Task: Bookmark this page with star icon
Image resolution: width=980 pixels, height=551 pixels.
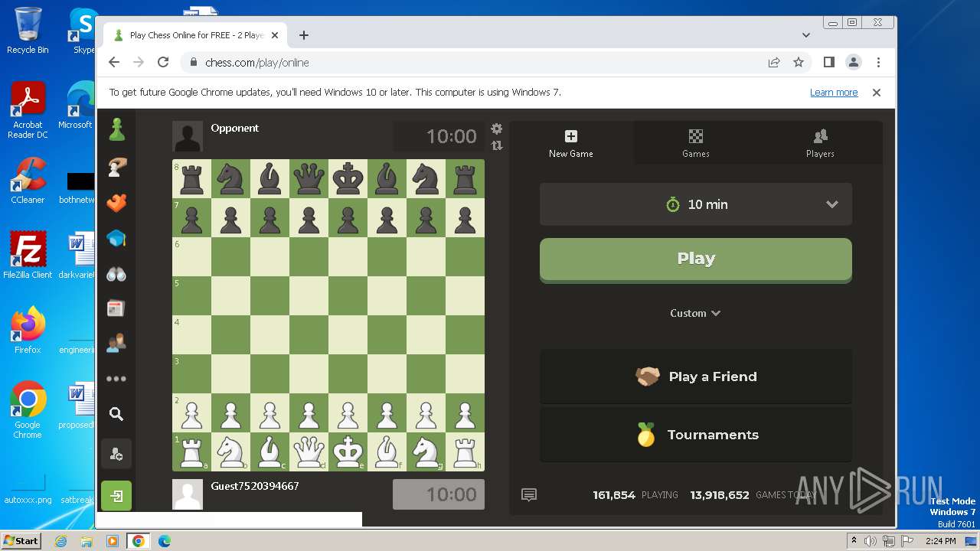Action: 799,63
